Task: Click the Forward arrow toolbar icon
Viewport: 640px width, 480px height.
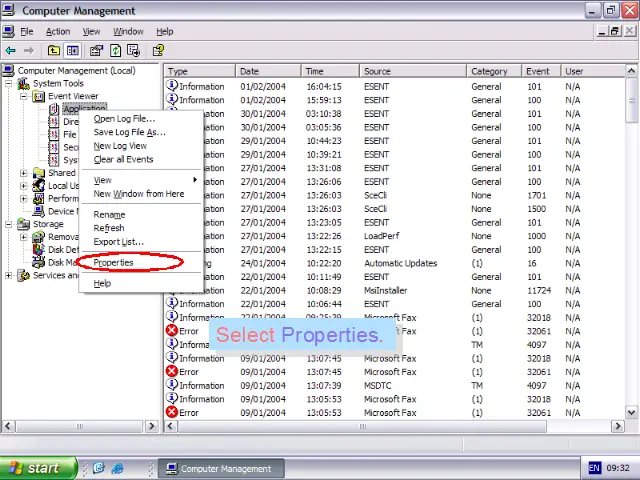Action: [x=29, y=51]
